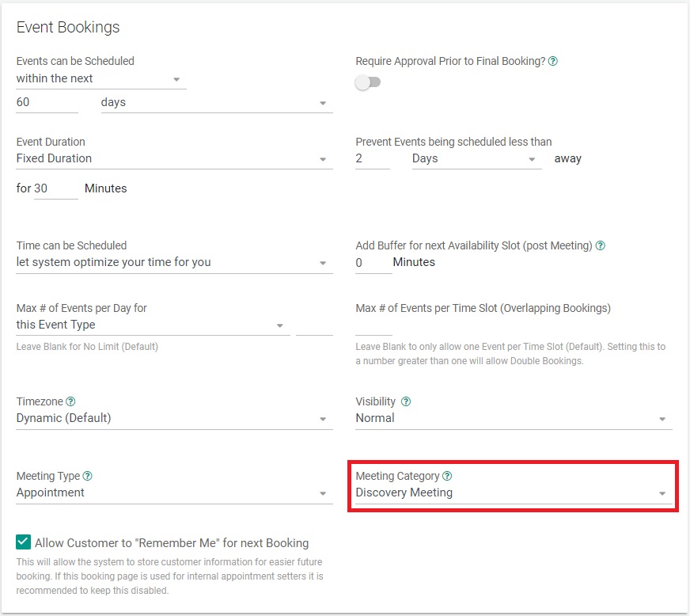The height and width of the screenshot is (616, 690).
Task: Click the 60 days number field
Action: point(47,103)
